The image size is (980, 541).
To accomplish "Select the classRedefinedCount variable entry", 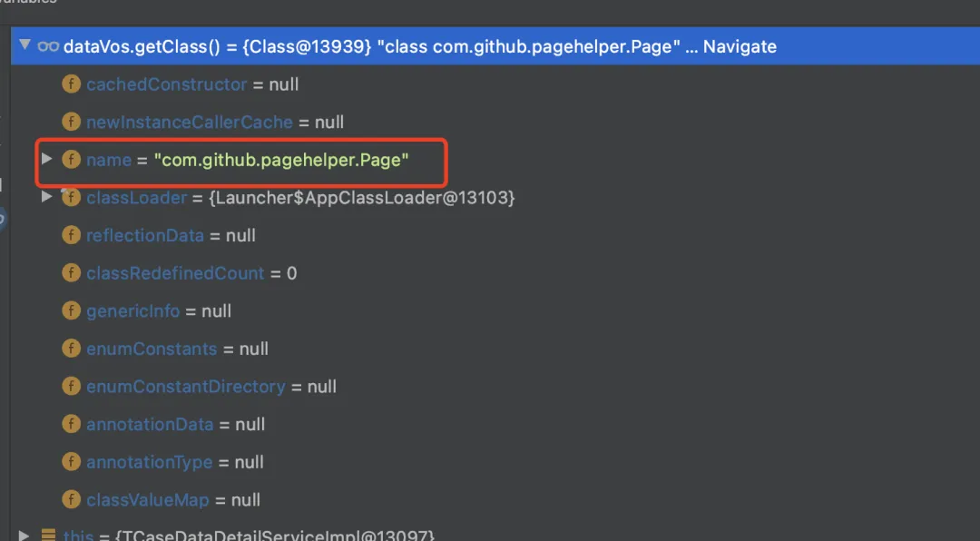I will pos(175,272).
